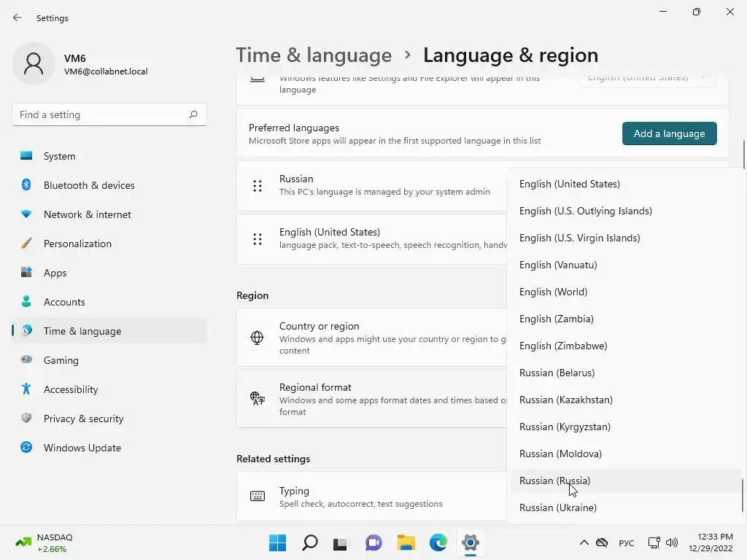
Task: Pick Russian (Kyrgyzstan) in the list
Action: (x=624, y=427)
